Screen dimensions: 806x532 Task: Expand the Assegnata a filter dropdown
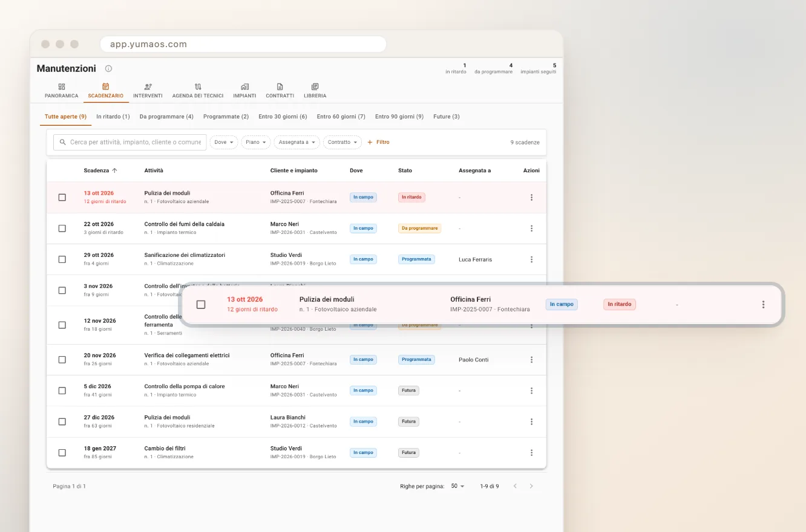297,142
